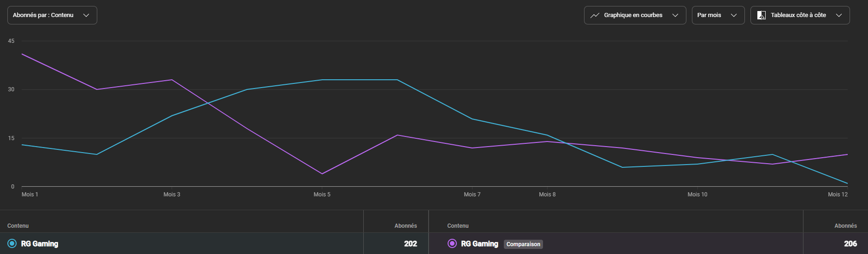Click the 'Mois 7' axis label

pos(472,195)
